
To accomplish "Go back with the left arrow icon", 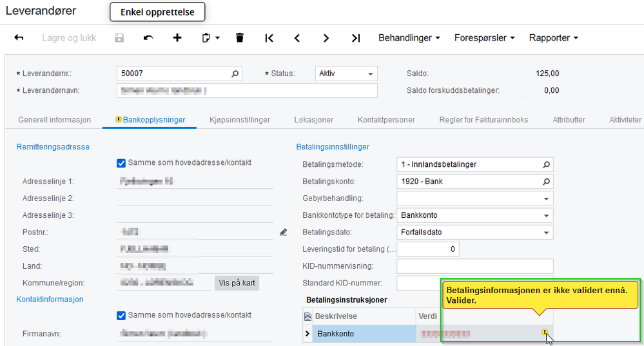I will [x=19, y=38].
